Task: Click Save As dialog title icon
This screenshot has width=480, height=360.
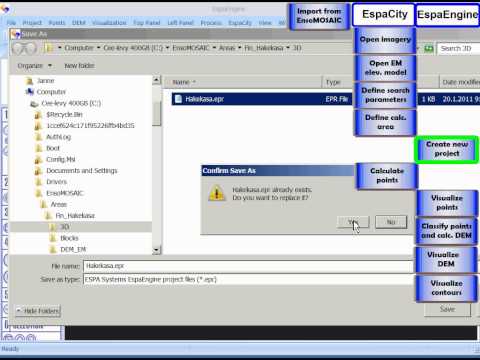Action: pos(15,34)
